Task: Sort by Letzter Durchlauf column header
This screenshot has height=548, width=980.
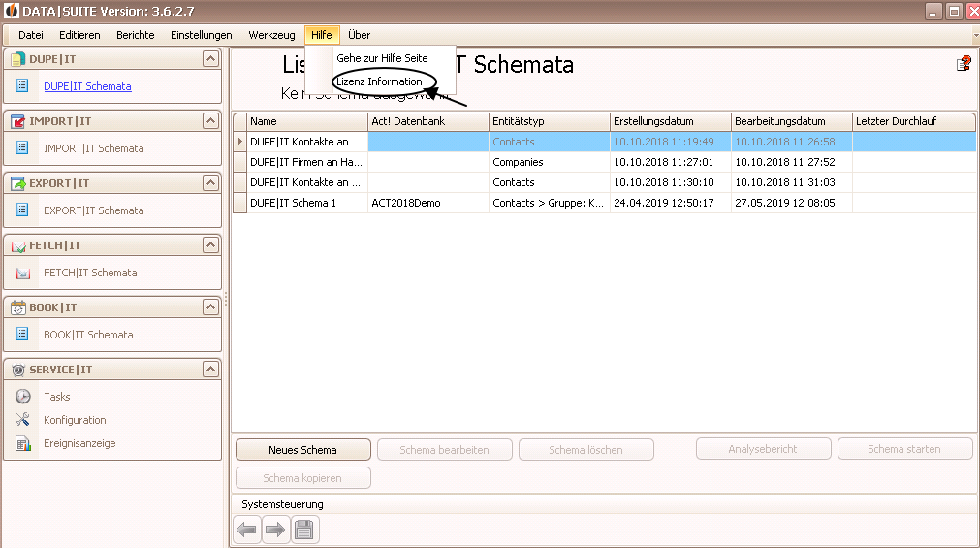Action: pos(914,121)
